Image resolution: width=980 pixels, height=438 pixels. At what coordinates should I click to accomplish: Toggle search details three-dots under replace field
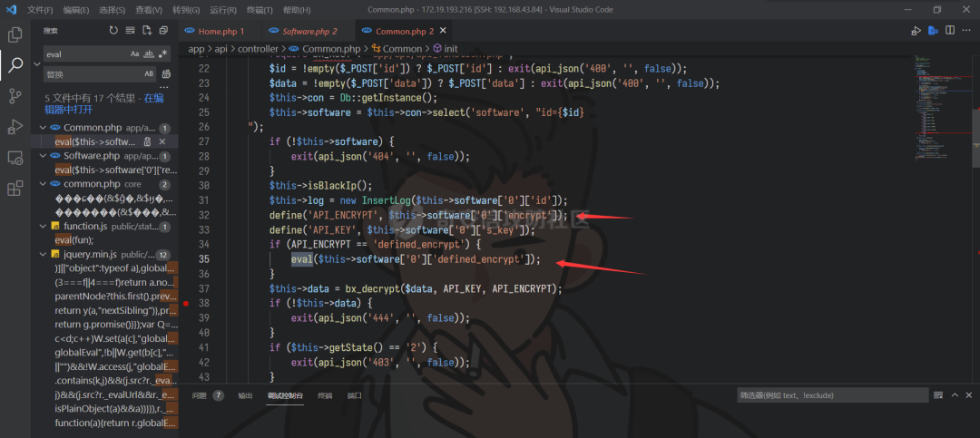pyautogui.click(x=164, y=87)
